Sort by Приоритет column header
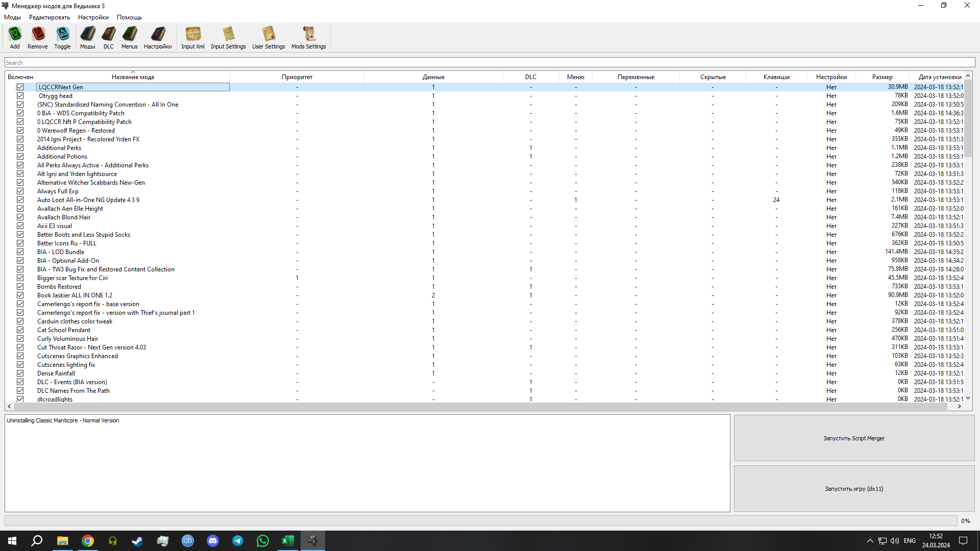 (297, 77)
